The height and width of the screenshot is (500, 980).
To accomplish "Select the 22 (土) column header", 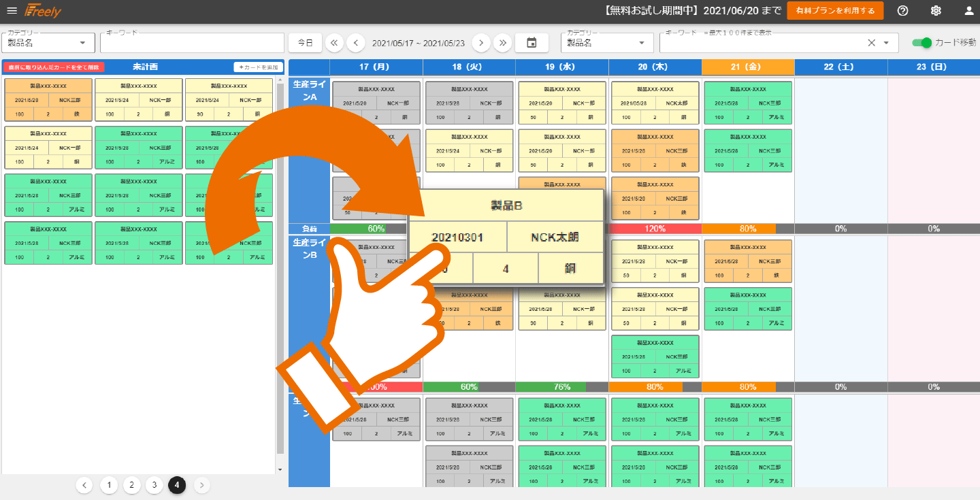I will click(841, 67).
